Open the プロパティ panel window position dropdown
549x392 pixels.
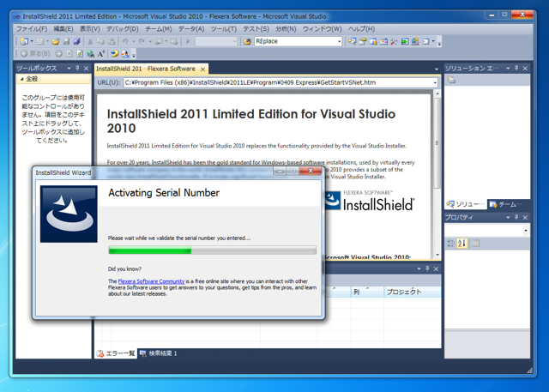pyautogui.click(x=508, y=217)
